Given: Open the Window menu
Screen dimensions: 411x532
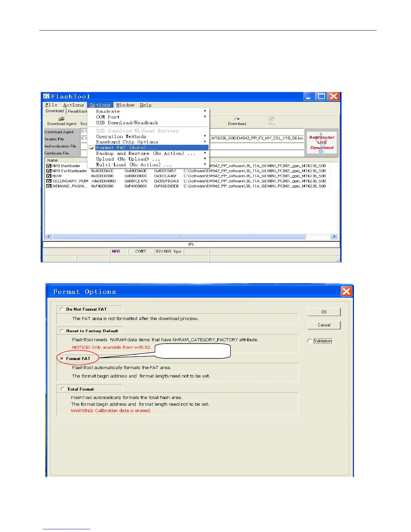Looking at the screenshot, I should click(125, 105).
